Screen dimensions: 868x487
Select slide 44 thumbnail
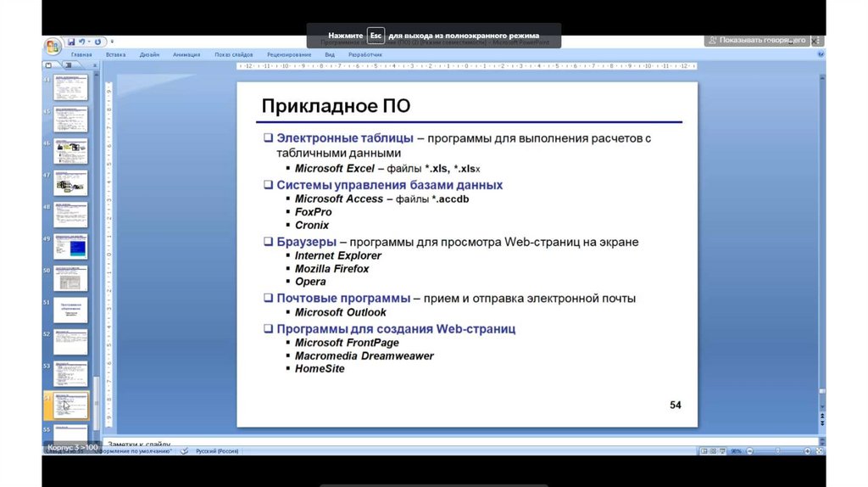pos(70,87)
